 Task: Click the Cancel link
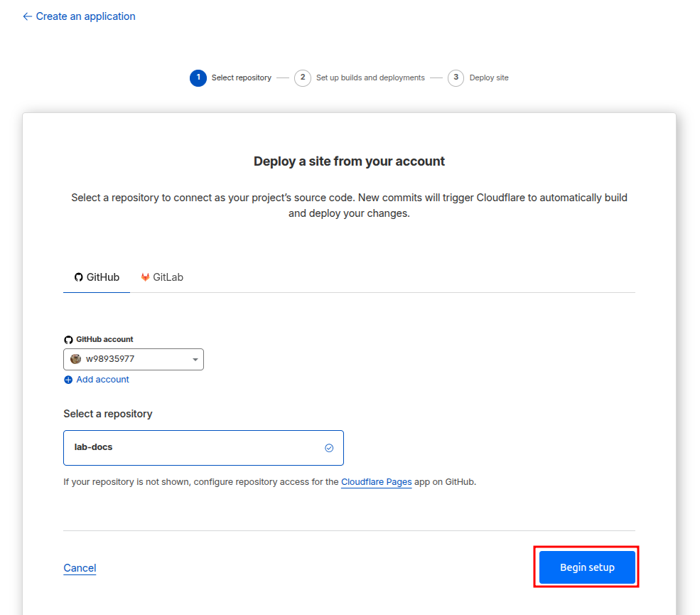[x=79, y=567]
